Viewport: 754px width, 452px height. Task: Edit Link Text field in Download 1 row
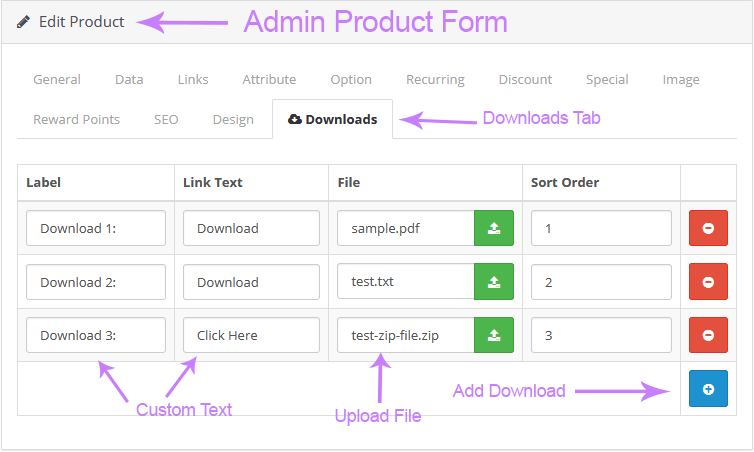tap(251, 228)
